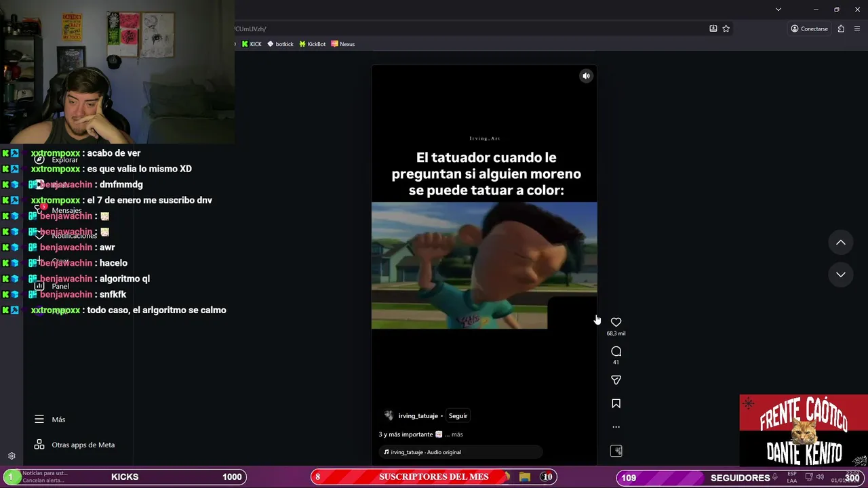The height and width of the screenshot is (488, 868).
Task: Open the settings gear at the sidebar's bottom left
Action: [x=12, y=456]
